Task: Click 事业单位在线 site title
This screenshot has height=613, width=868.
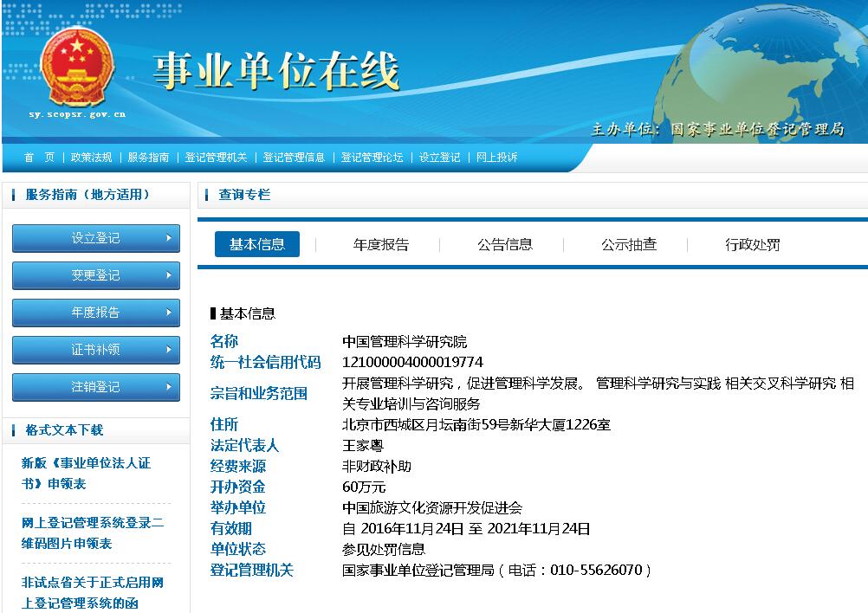Action: (275, 71)
